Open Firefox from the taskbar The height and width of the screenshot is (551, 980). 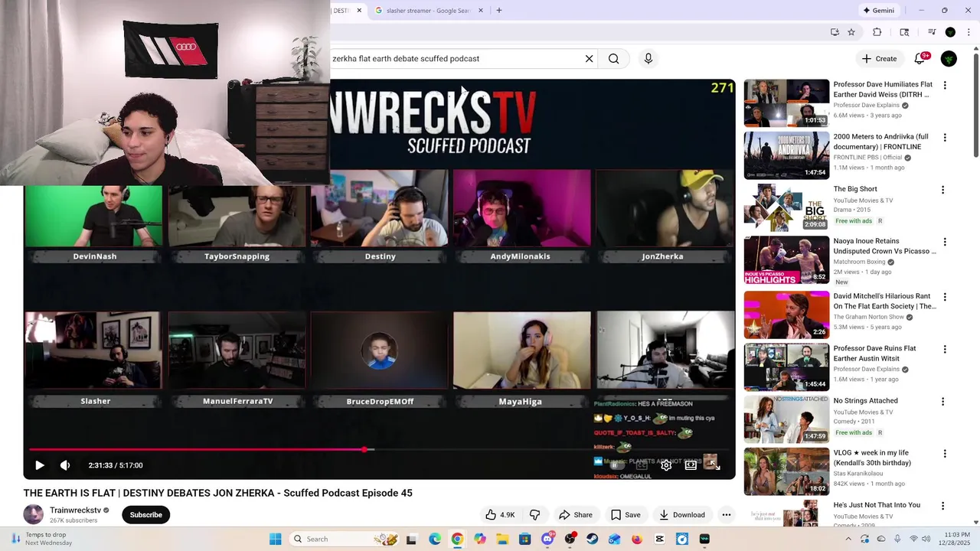pyautogui.click(x=637, y=539)
